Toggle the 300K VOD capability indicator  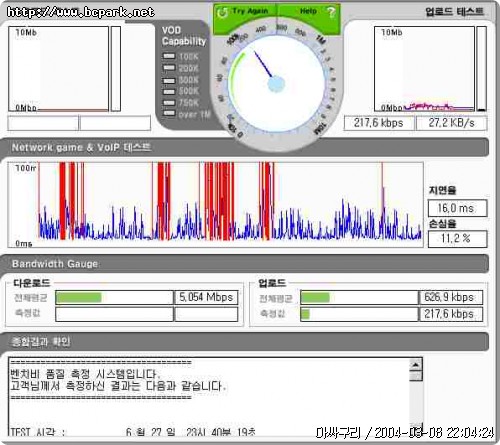169,80
